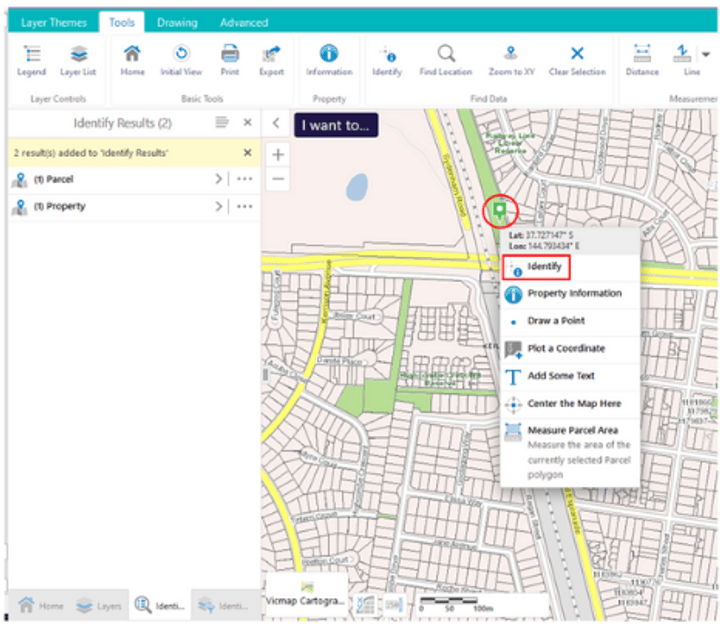This screenshot has height=624, width=720.
Task: Click the Zoom to XY tool
Action: coord(509,55)
